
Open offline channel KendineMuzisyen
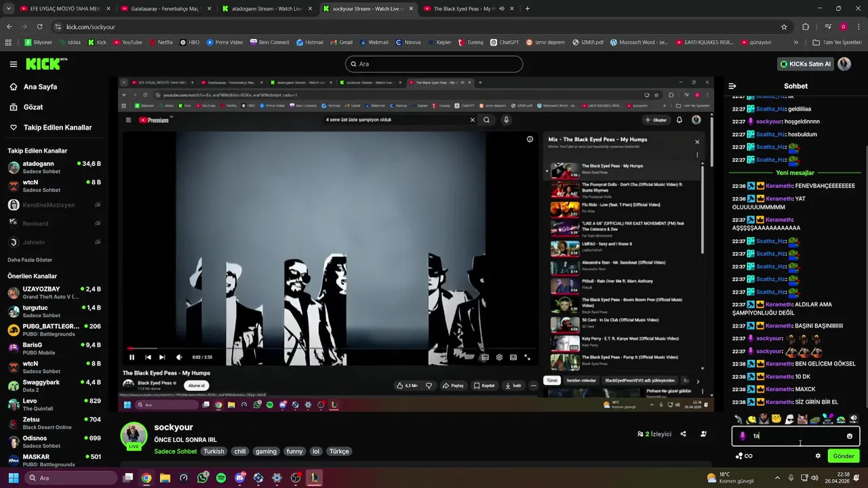click(x=54, y=205)
